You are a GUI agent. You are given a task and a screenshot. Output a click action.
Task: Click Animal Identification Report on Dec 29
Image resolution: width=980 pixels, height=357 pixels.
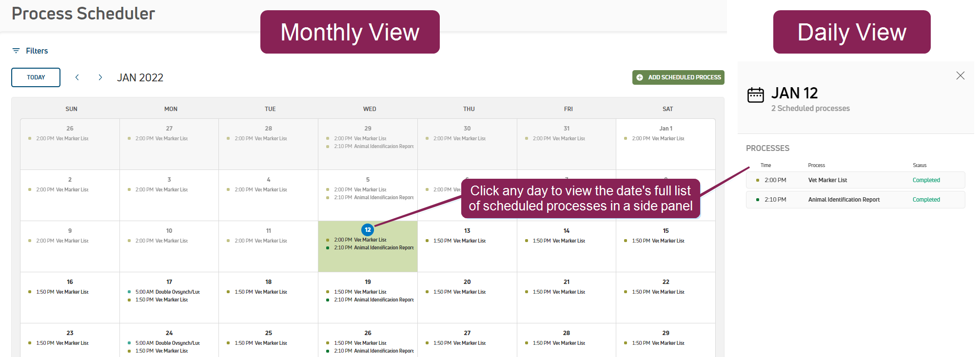(384, 146)
